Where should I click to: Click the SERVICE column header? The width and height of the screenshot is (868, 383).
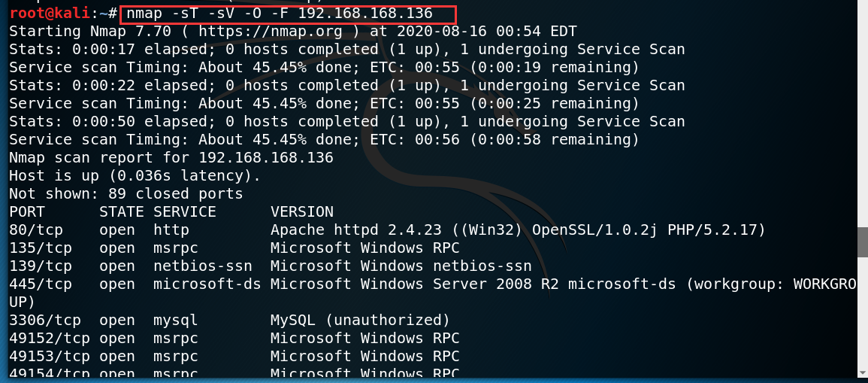click(184, 211)
